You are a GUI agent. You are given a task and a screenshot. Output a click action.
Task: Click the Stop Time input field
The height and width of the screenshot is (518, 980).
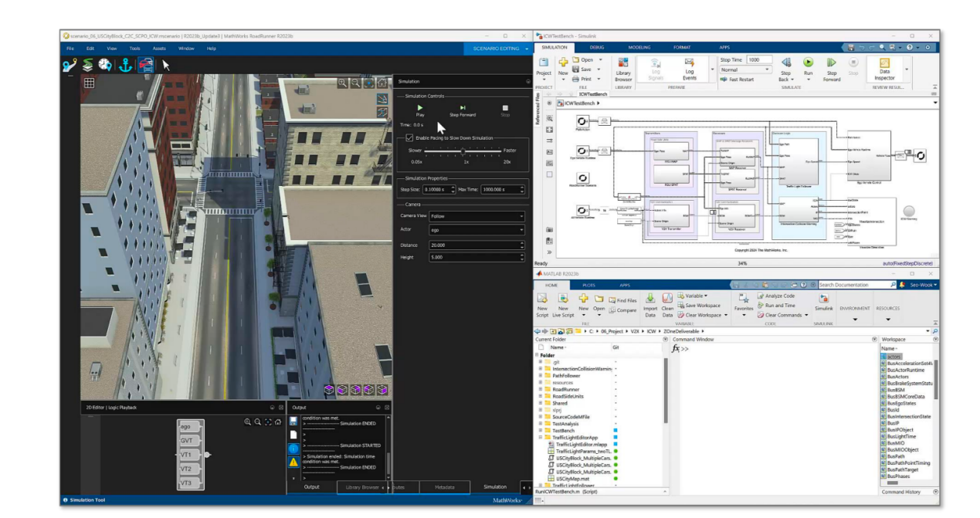758,59
